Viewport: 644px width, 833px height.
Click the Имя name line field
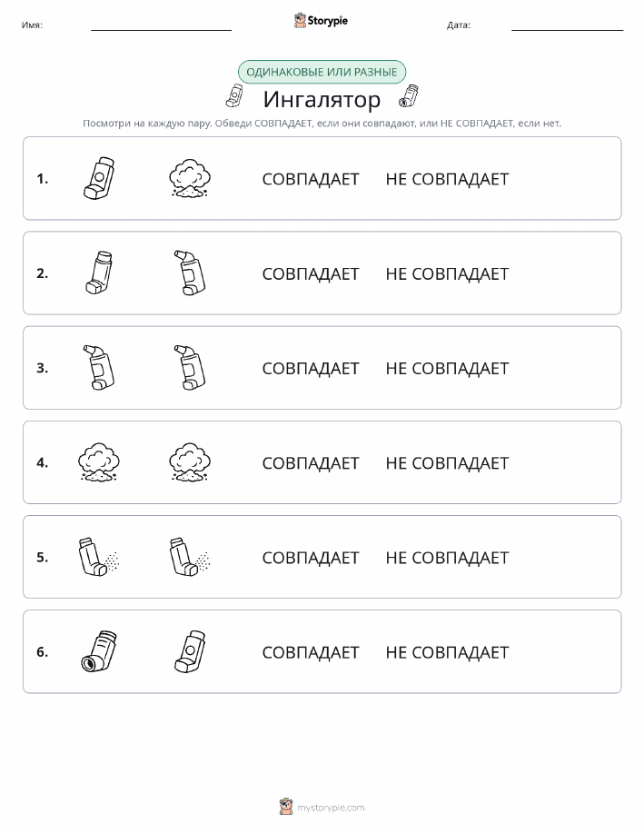point(161,25)
